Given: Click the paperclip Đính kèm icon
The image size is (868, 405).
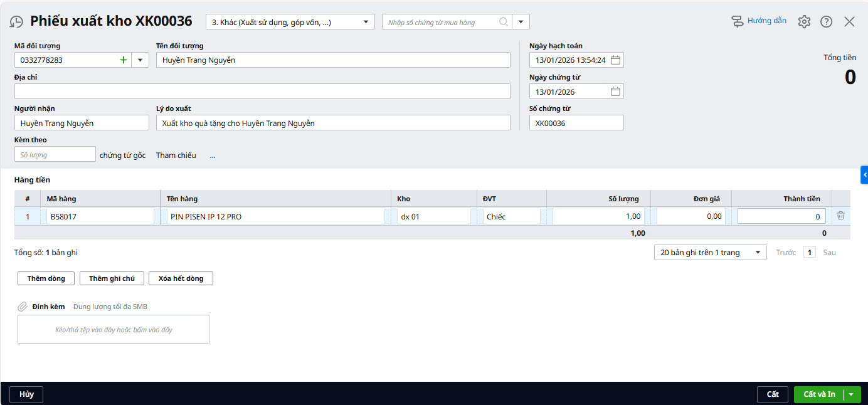Looking at the screenshot, I should 23,307.
